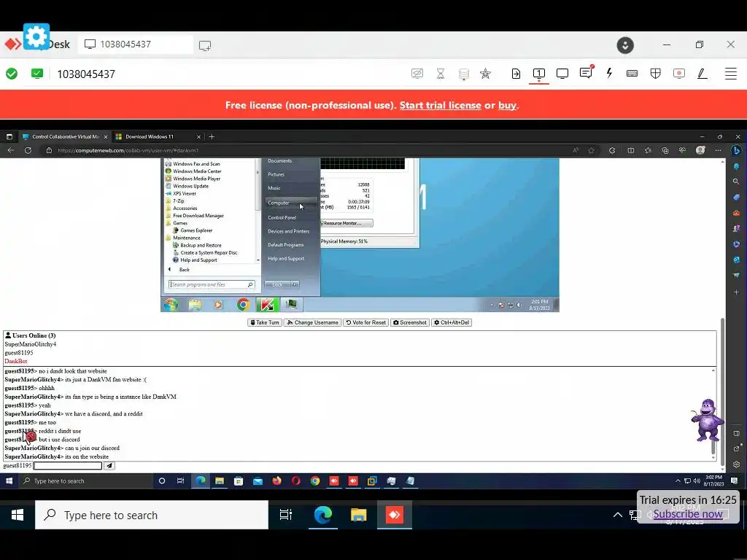Click remote taskbar Type here to search
Screen dimensions: 747x560
coord(86,481)
